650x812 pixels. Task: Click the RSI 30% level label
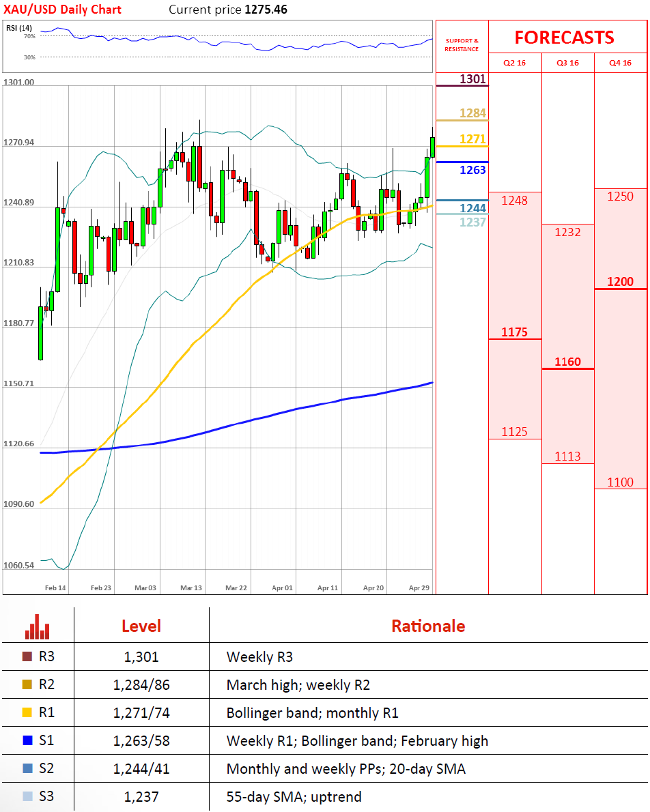pos(29,57)
